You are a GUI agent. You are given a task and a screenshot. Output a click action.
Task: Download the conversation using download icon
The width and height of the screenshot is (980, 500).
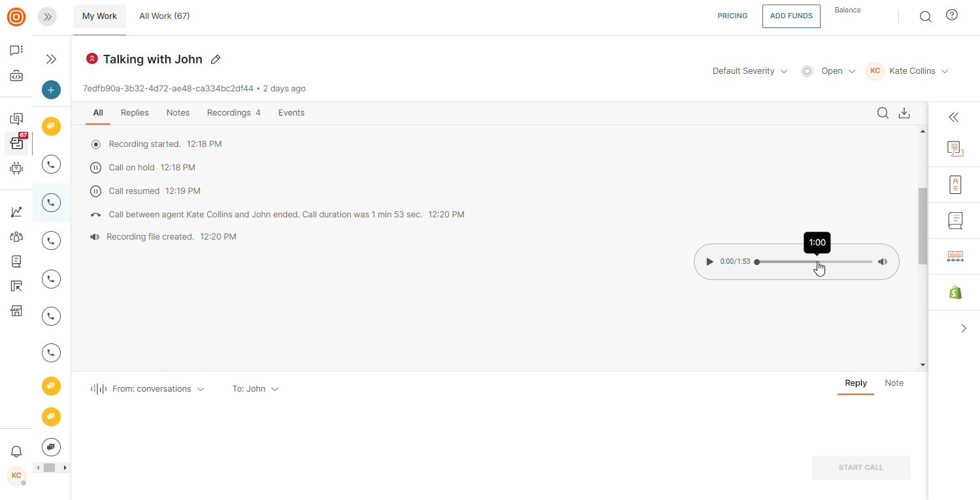(904, 113)
